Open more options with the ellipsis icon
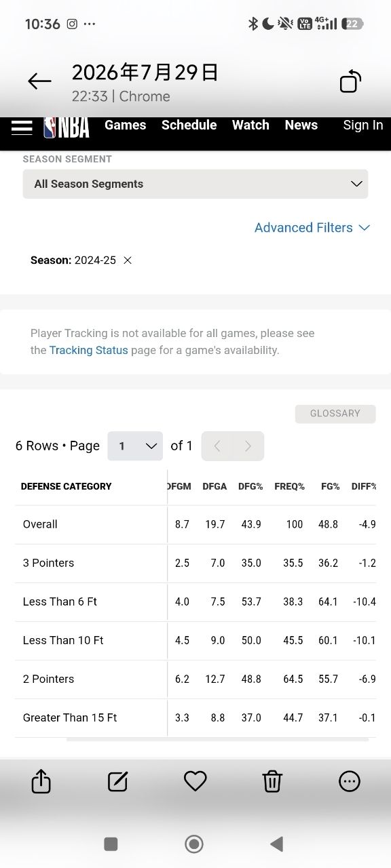Screen dimensions: 391x868 coord(350,781)
